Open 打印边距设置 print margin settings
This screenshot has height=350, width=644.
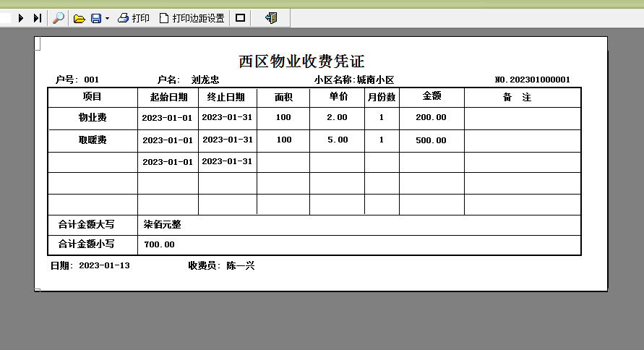(x=192, y=18)
